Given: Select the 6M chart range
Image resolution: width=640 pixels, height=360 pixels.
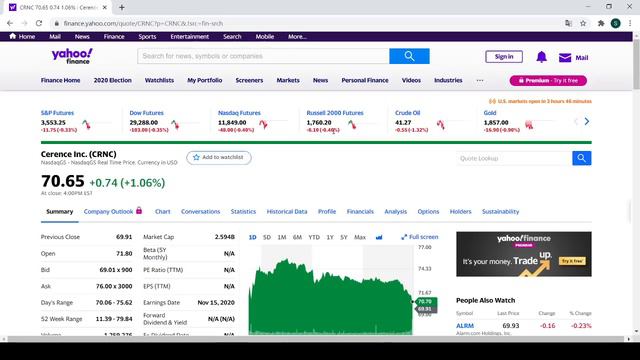Looking at the screenshot, I should pyautogui.click(x=297, y=237).
